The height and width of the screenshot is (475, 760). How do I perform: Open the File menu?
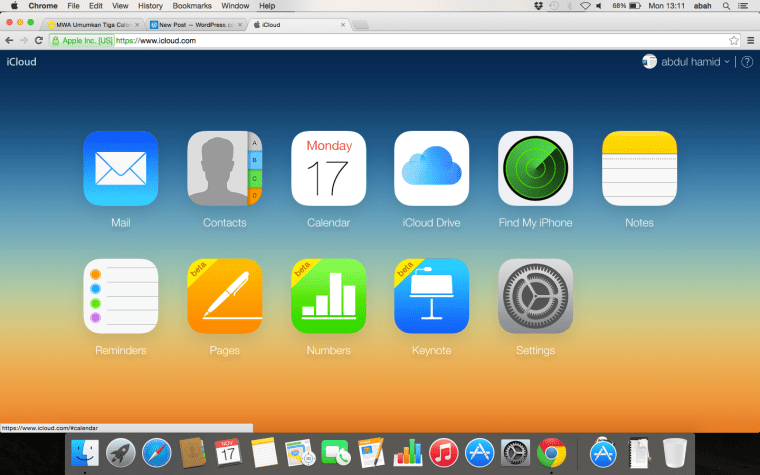tap(74, 6)
